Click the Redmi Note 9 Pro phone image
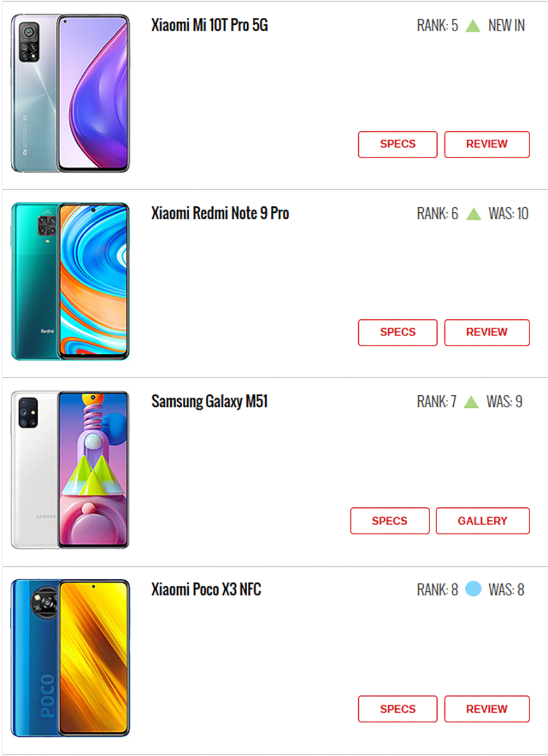The height and width of the screenshot is (756, 548). pyautogui.click(x=70, y=281)
